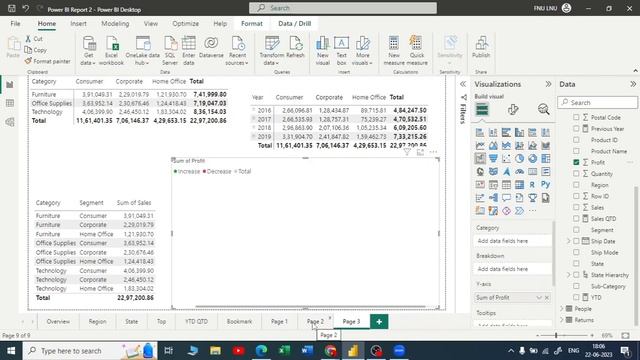This screenshot has width=640, height=360.
Task: Open Excel from the Windows taskbar
Action: 284,351
